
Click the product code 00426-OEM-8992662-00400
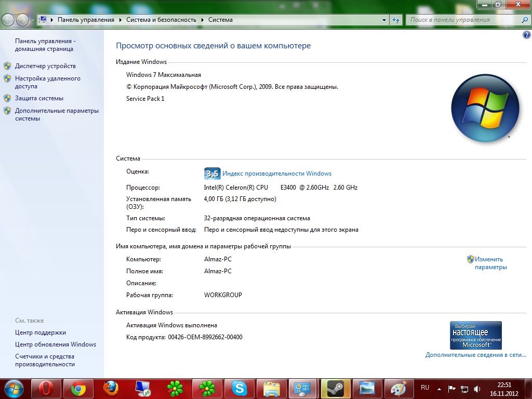pos(205,337)
